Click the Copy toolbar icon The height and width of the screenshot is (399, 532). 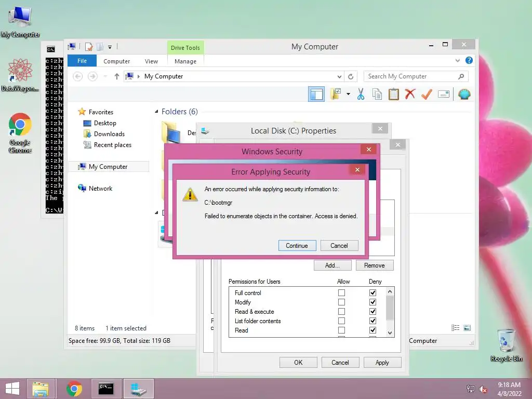pos(377,95)
